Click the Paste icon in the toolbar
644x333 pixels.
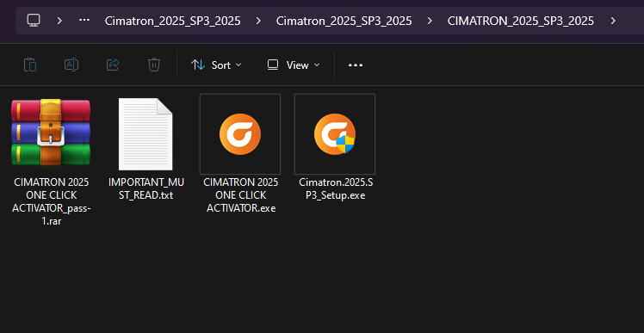30,65
